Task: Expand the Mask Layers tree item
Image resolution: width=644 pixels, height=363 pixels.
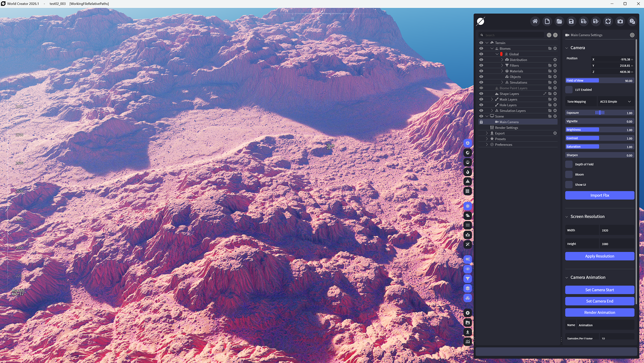Action: (x=492, y=100)
